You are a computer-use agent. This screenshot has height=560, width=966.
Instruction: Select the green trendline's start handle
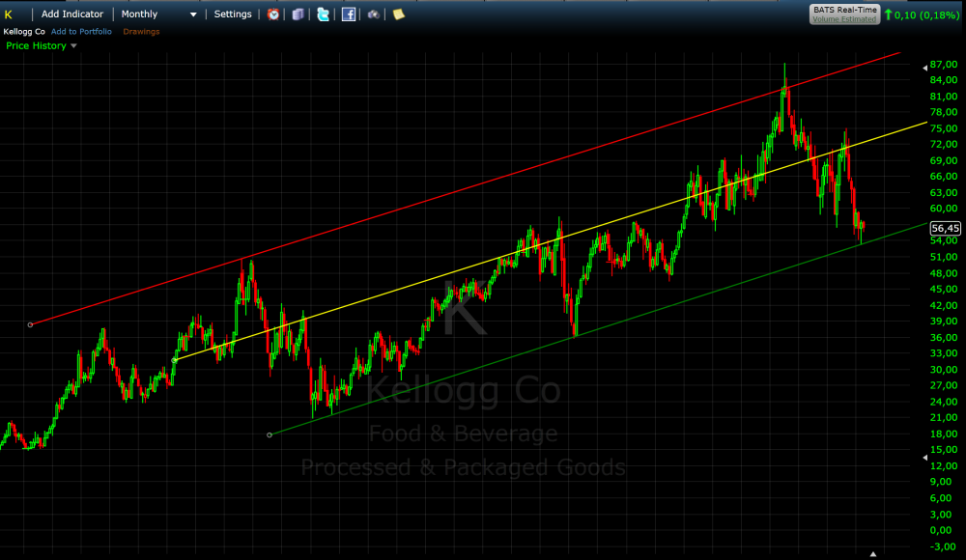click(270, 434)
